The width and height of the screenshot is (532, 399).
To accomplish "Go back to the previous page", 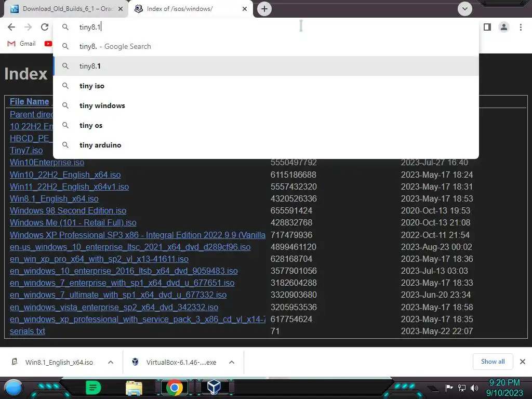I will coord(11,27).
